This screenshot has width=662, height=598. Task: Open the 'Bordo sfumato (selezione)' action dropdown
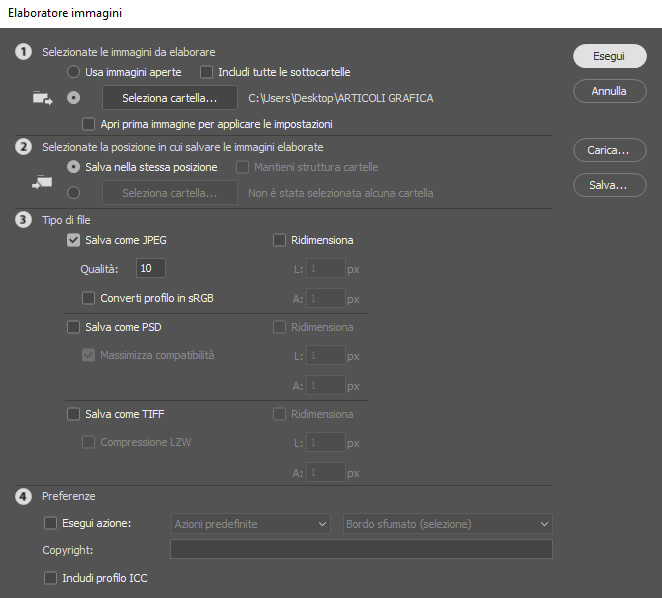(448, 524)
